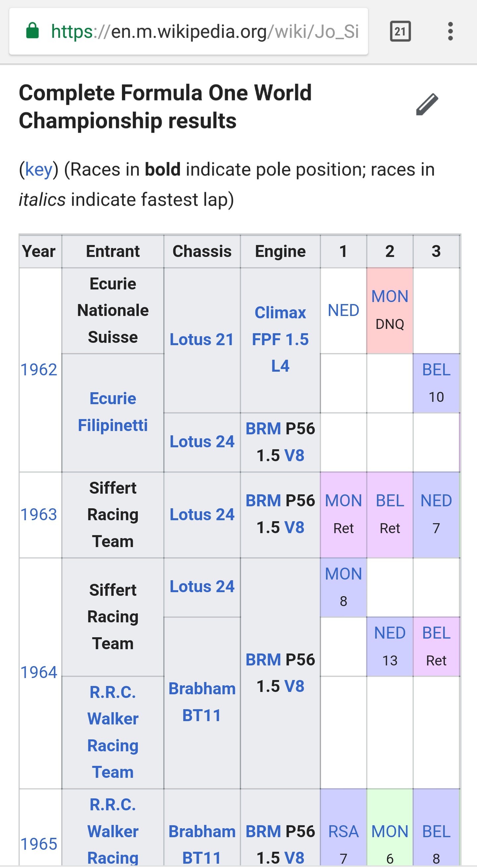Click BEL in the 1962 row
The height and width of the screenshot is (868, 477).
pos(436,370)
